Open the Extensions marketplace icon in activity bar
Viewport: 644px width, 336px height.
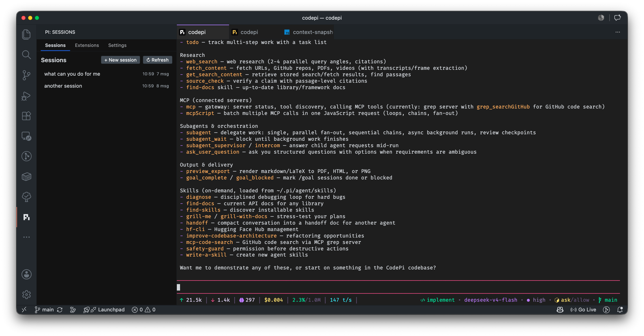(26, 116)
